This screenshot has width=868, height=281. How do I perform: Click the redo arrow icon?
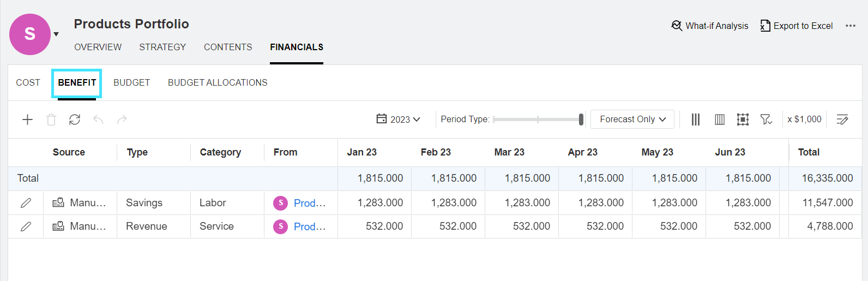(122, 119)
